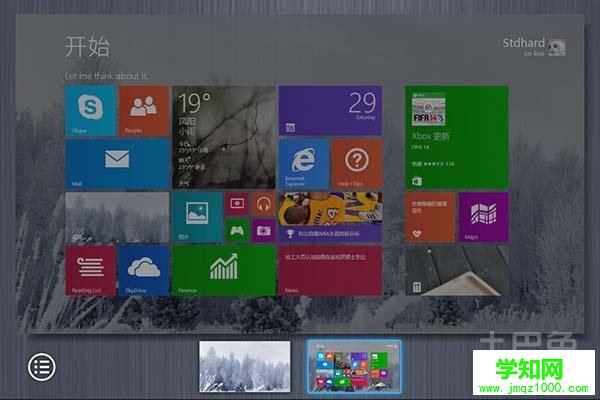Open the Games controller tile

click(237, 230)
